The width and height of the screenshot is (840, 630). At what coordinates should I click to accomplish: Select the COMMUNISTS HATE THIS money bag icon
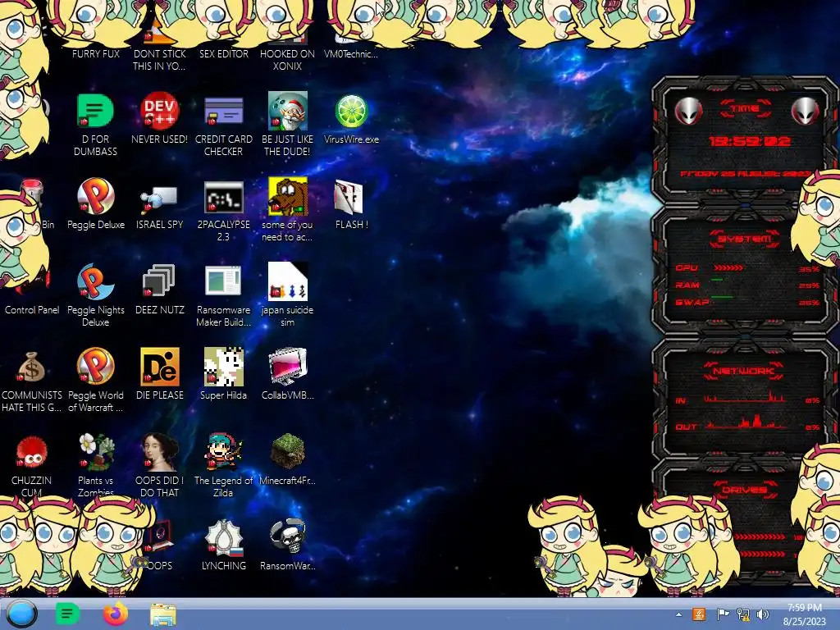pos(31,367)
